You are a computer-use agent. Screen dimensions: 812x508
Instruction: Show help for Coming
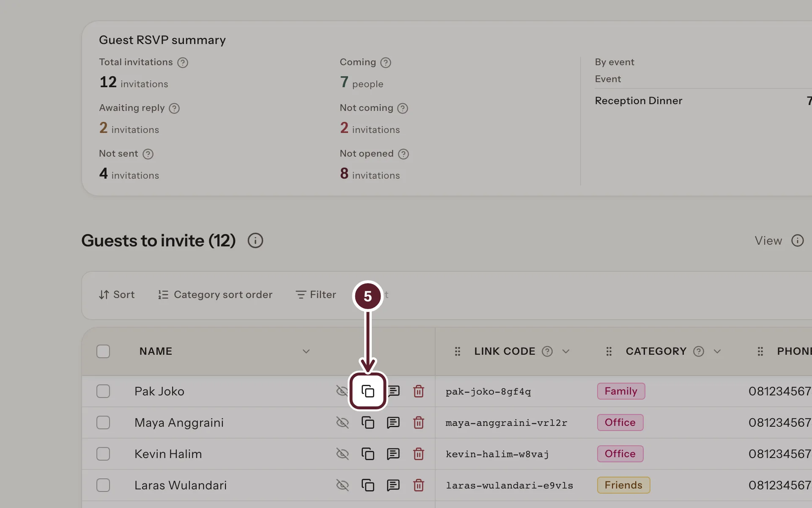point(386,63)
